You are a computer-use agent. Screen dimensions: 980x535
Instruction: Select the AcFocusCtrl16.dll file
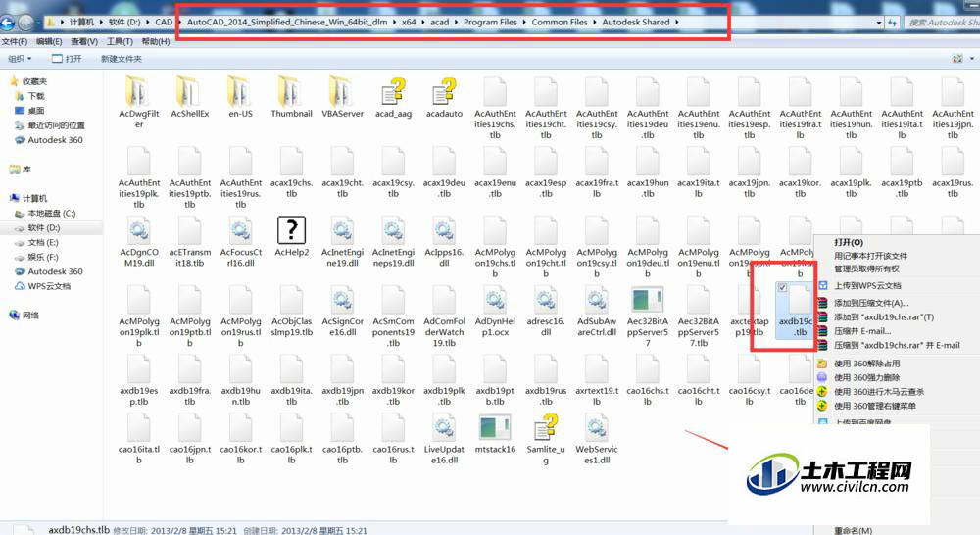click(241, 242)
